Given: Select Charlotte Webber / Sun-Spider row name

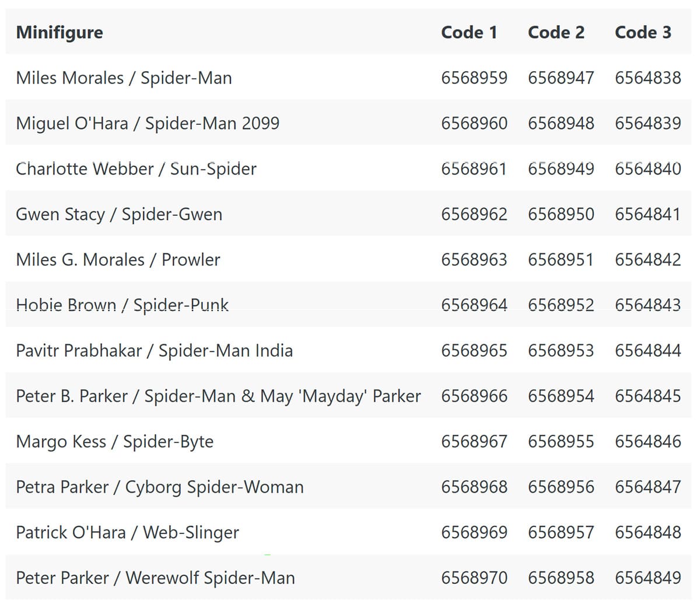Looking at the screenshot, I should tap(136, 169).
